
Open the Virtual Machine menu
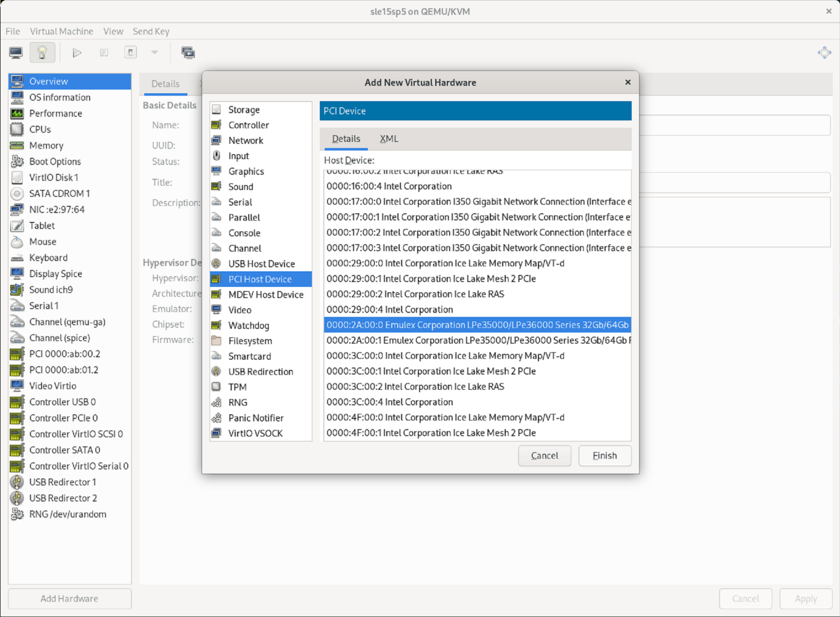[x=62, y=32]
